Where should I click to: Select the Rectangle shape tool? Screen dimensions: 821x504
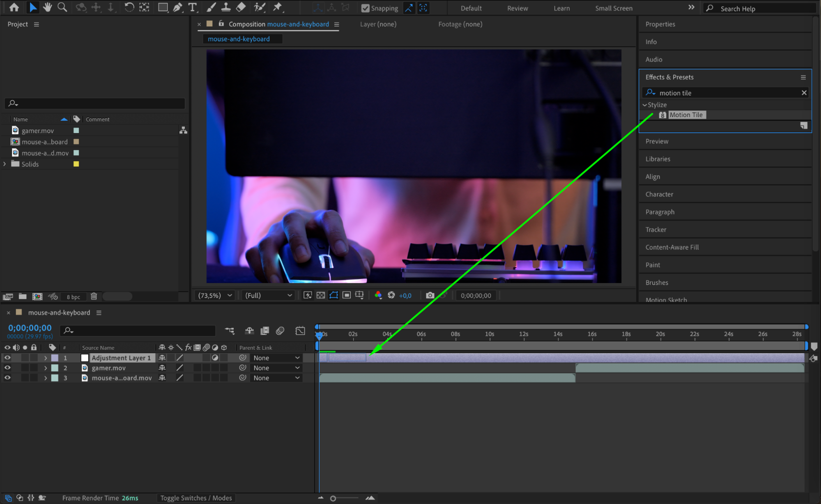point(163,7)
